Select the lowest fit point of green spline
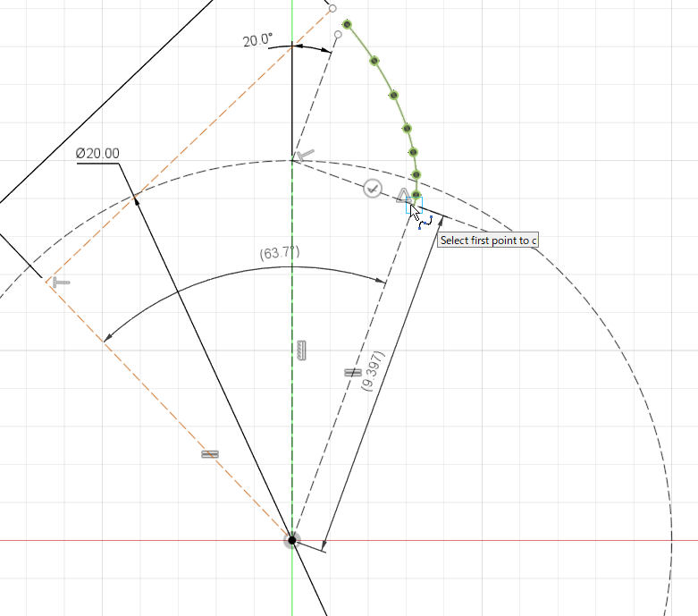The image size is (698, 616). coord(416,194)
